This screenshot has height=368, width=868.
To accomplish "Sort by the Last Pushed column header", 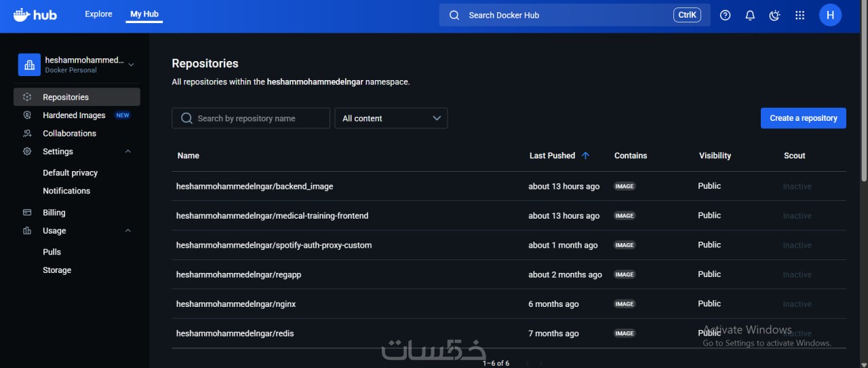I will tap(552, 155).
